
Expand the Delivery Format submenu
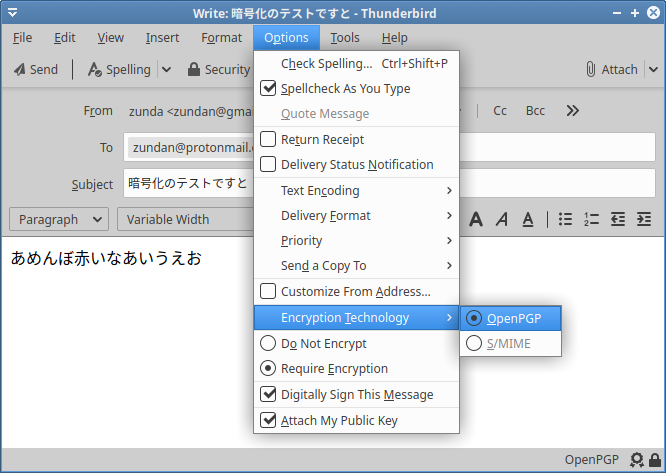tap(356, 216)
